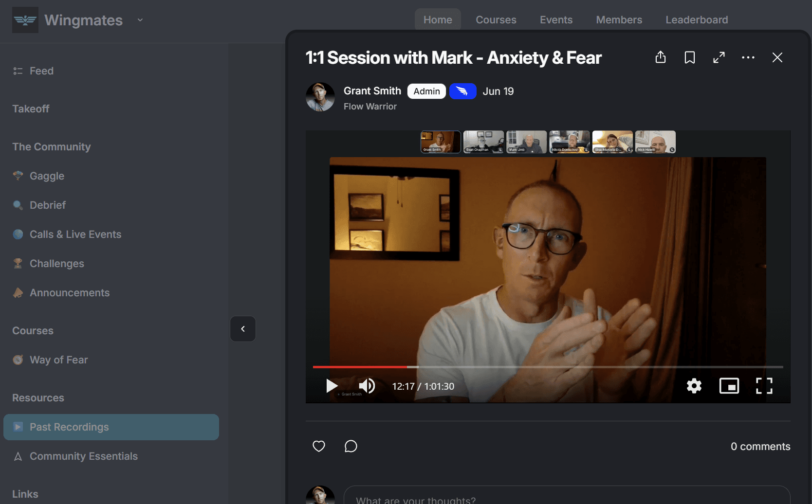Click the Takeoff sidebar heading
The width and height of the screenshot is (812, 504).
tap(31, 109)
